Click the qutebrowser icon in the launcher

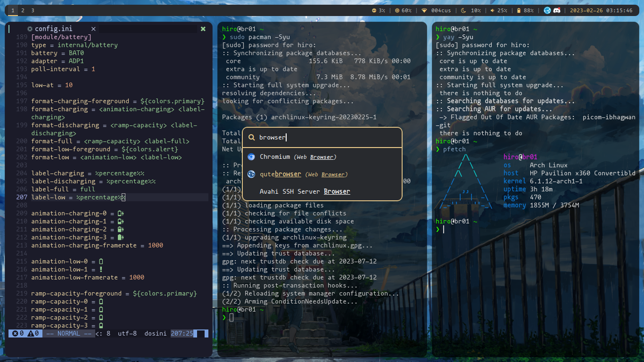point(252,174)
